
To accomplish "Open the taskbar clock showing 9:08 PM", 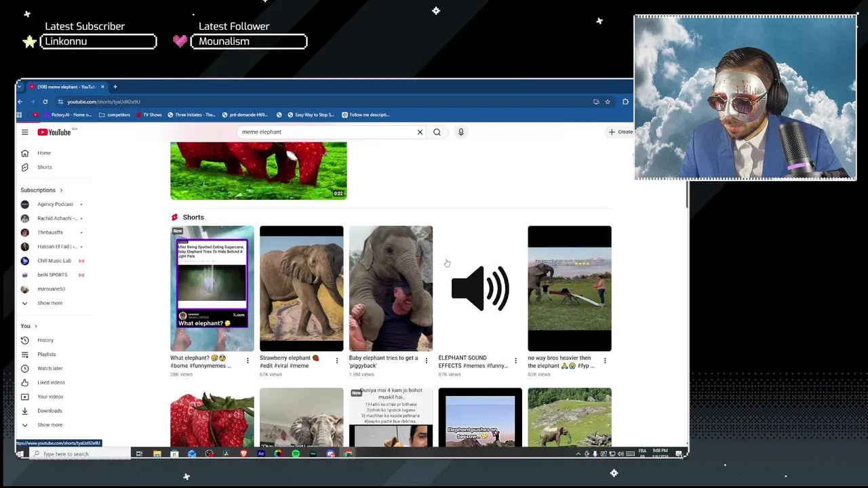I will [660, 453].
